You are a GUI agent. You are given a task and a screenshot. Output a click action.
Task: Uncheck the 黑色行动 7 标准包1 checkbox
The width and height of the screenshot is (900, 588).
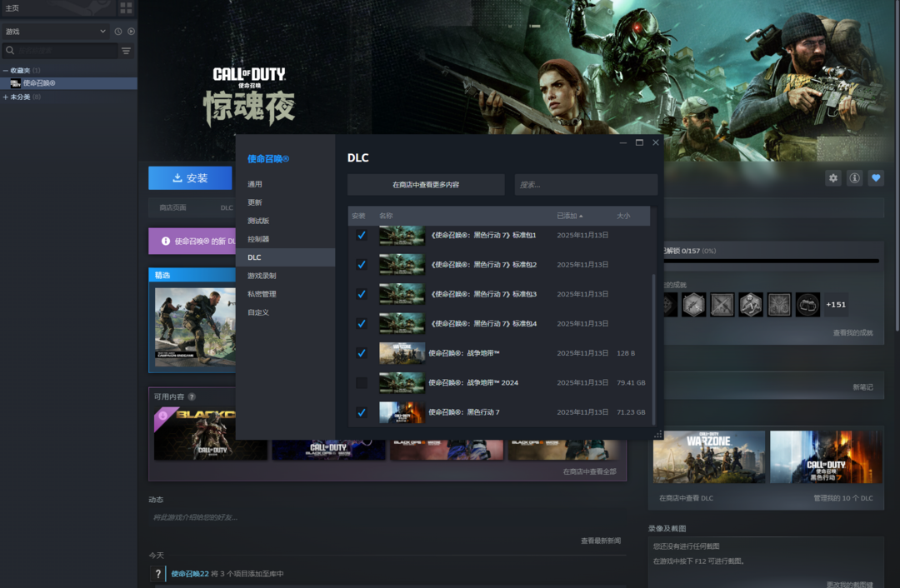pos(361,236)
